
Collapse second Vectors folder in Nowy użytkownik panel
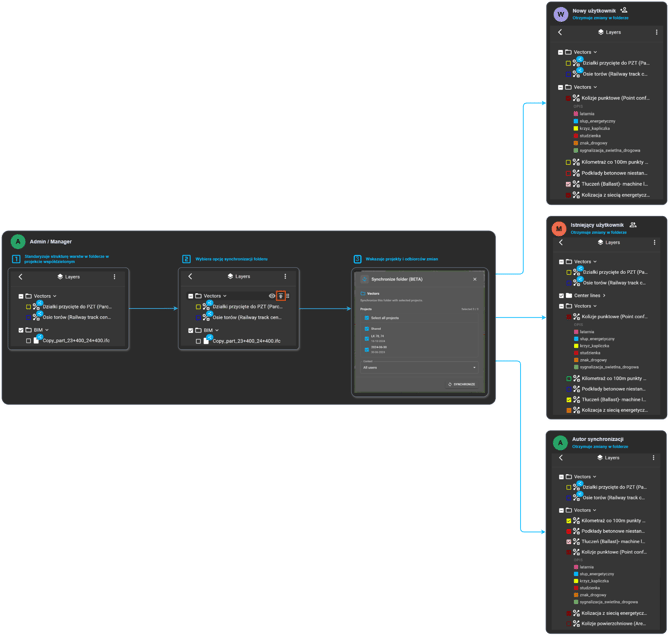595,87
